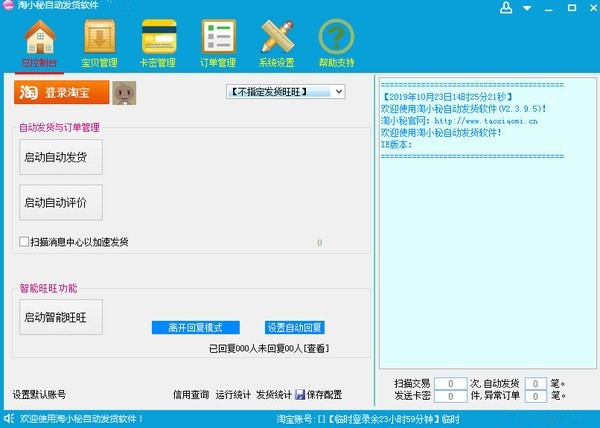Click the 自动发货 count field

tap(535, 383)
